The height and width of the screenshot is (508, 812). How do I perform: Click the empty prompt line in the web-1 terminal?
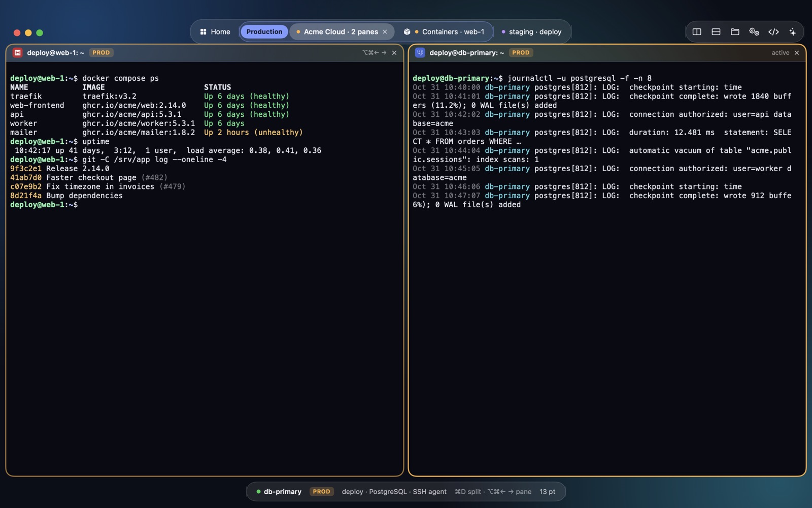tap(44, 205)
